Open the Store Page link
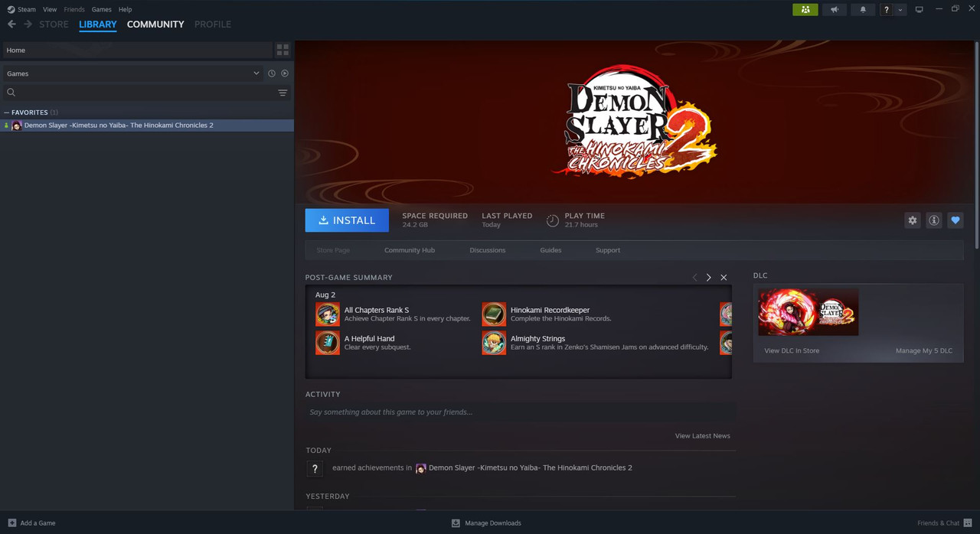The height and width of the screenshot is (534, 980). 333,250
